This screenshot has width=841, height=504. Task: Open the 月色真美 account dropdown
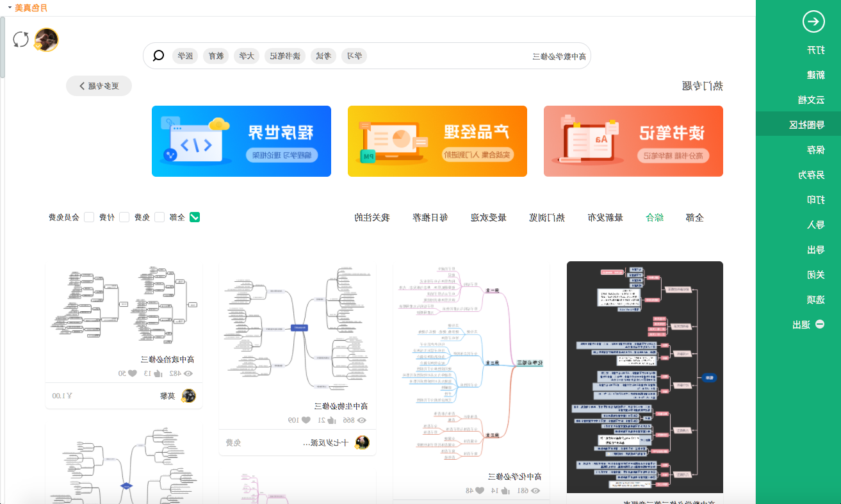(x=28, y=8)
